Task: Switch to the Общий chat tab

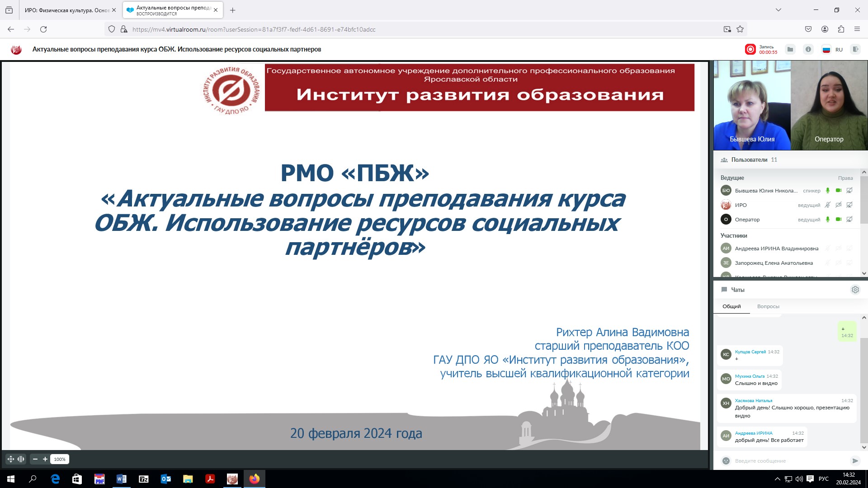Action: pos(731,306)
